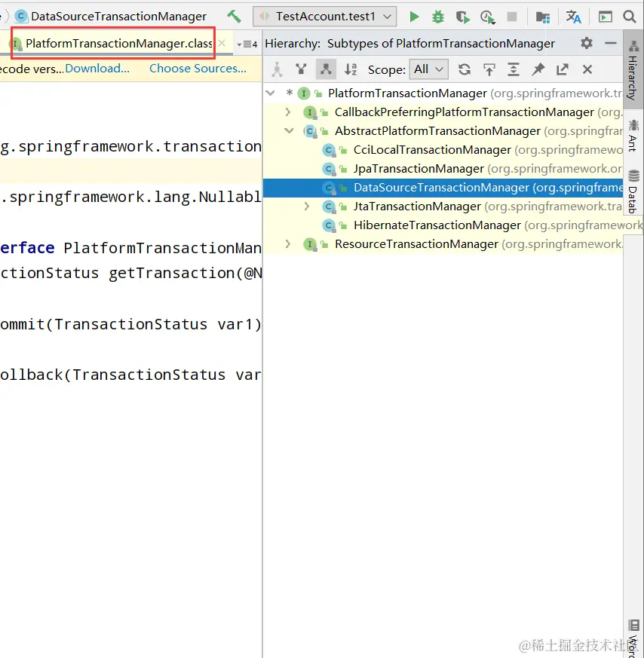Expand the ResourceTransactionManager node

click(288, 243)
